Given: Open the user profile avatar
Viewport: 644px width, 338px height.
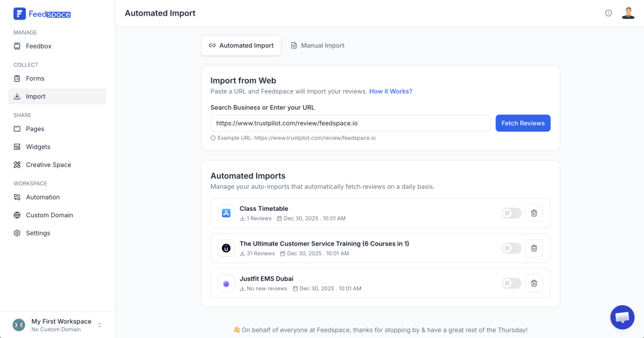Looking at the screenshot, I should tap(628, 13).
